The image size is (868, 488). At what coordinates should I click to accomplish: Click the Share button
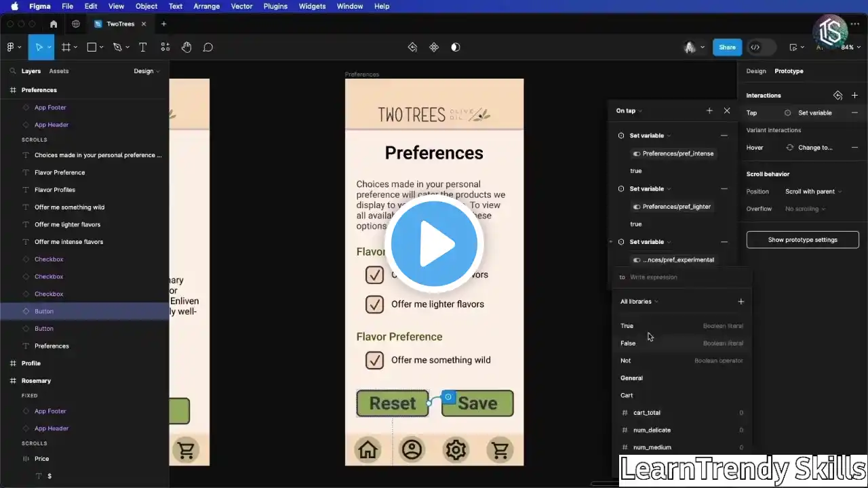(x=727, y=47)
